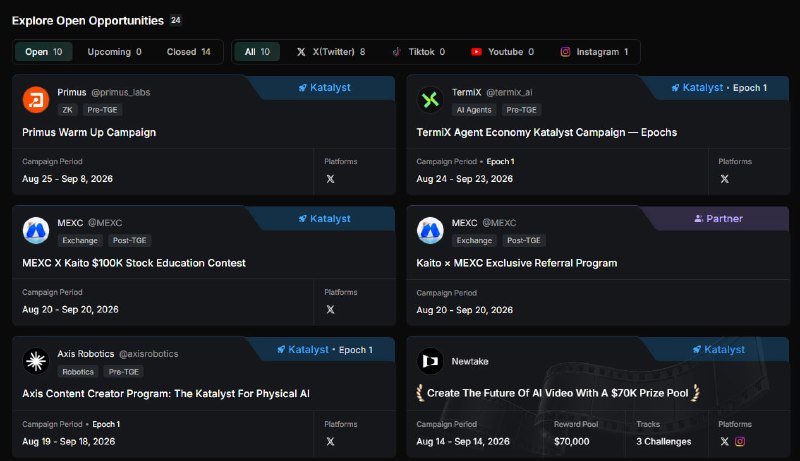The height and width of the screenshot is (461, 800).
Task: Select the Open status filter
Action: [43, 52]
